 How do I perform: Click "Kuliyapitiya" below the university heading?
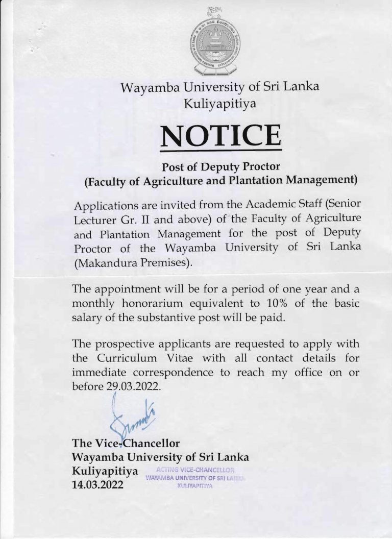point(220,104)
